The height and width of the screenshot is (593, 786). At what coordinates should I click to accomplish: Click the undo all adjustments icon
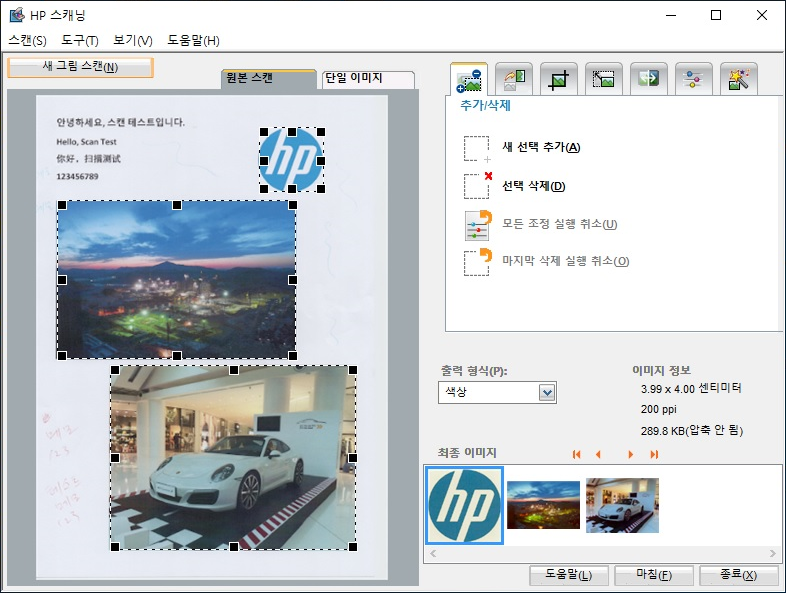(478, 225)
